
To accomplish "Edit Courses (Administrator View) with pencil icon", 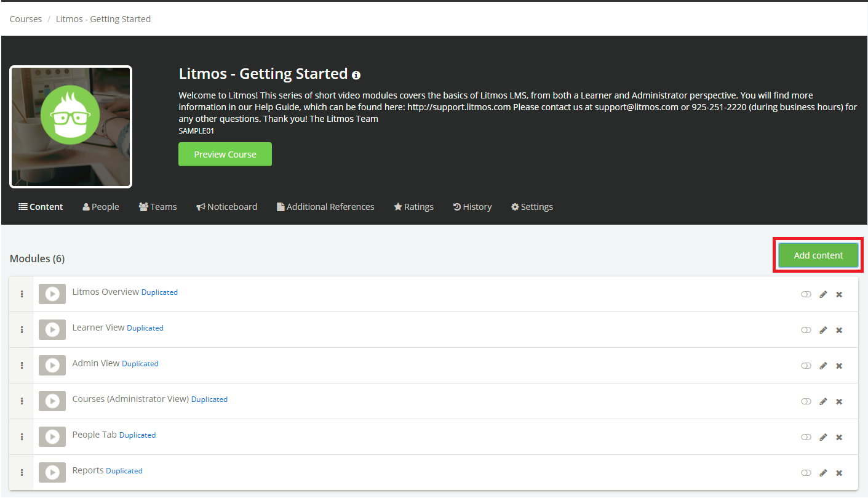I will pos(823,401).
